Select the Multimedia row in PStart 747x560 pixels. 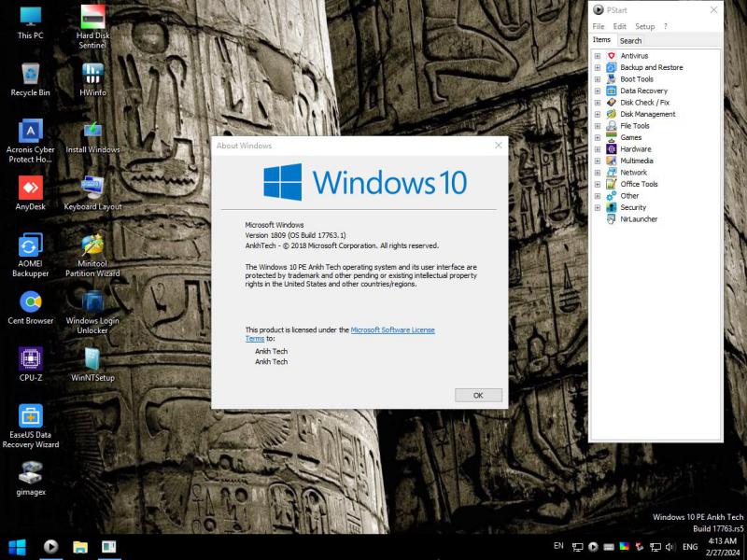pos(637,161)
